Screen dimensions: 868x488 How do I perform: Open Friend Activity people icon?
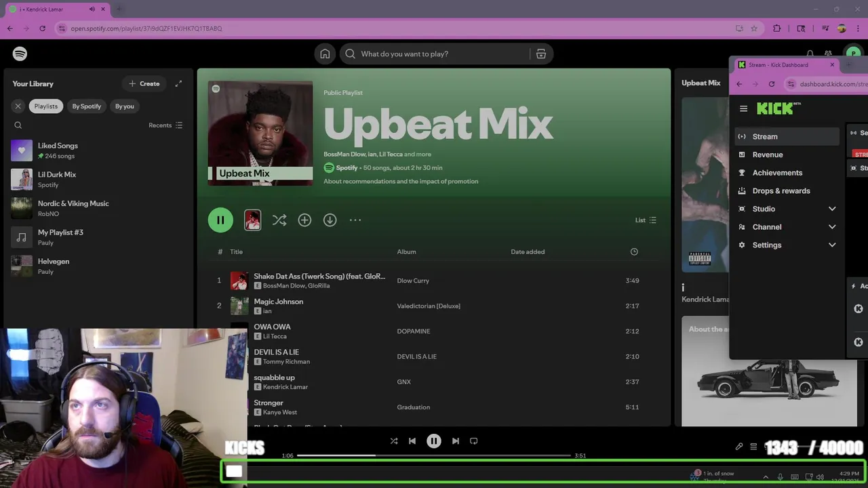(828, 54)
